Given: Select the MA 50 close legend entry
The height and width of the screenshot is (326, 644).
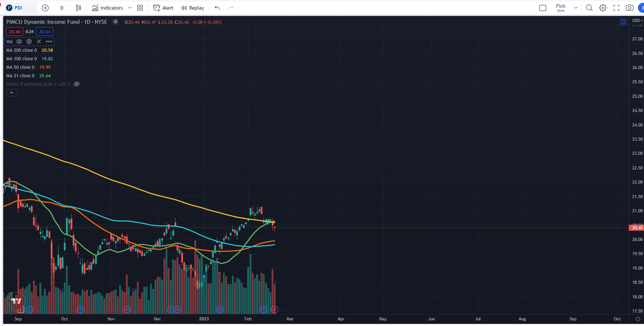Looking at the screenshot, I should 20,67.
